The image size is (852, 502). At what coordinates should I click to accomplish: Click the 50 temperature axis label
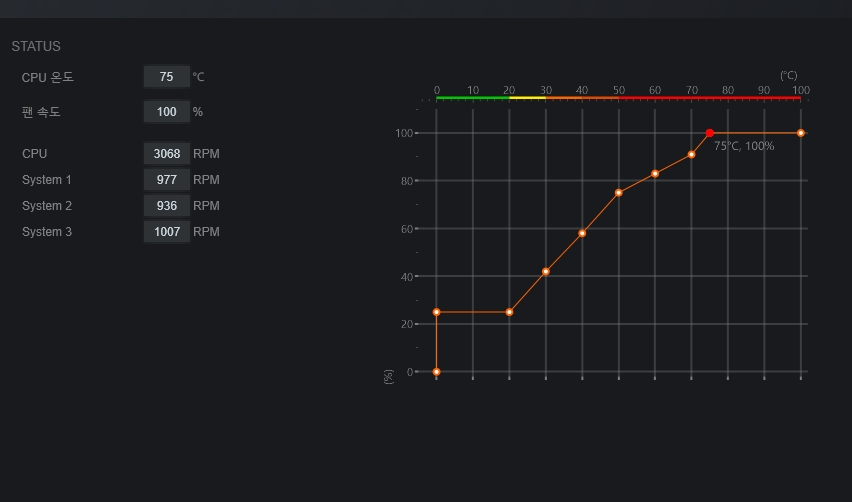pyautogui.click(x=618, y=90)
